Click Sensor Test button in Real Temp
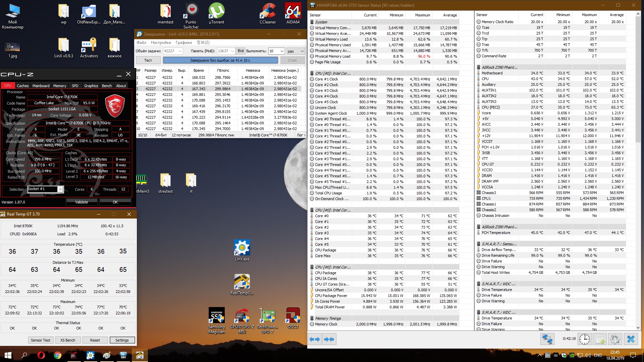 (40, 340)
